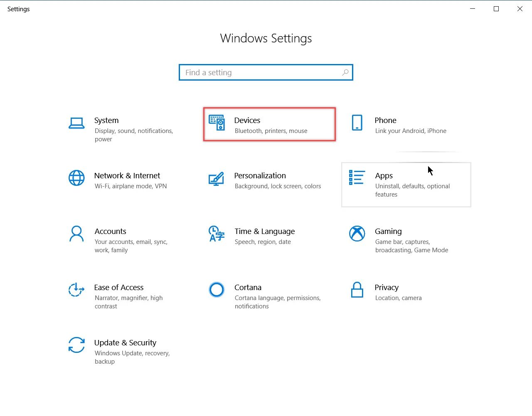Open the Gaming category title
532x416 pixels.
coord(388,231)
